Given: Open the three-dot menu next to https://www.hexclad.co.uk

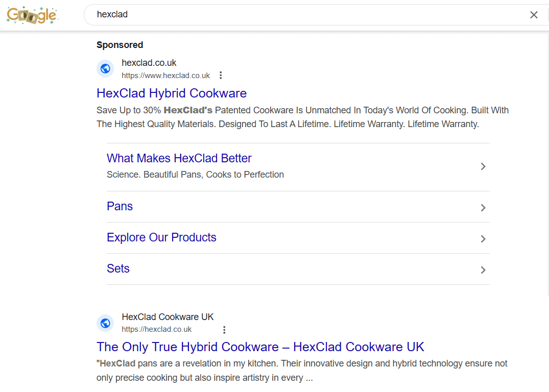Looking at the screenshot, I should [221, 75].
